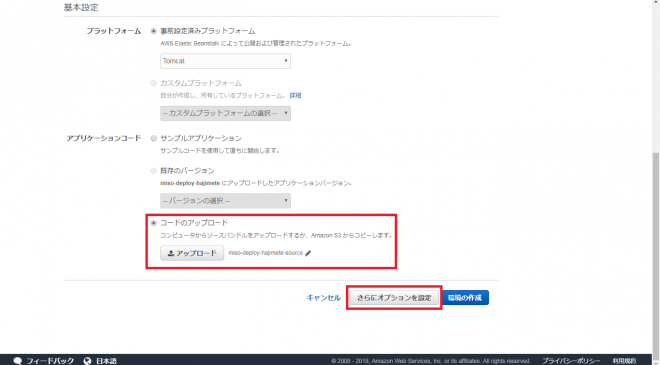Open フィードバック in the footer
This screenshot has width=660, height=365.
(x=50, y=361)
